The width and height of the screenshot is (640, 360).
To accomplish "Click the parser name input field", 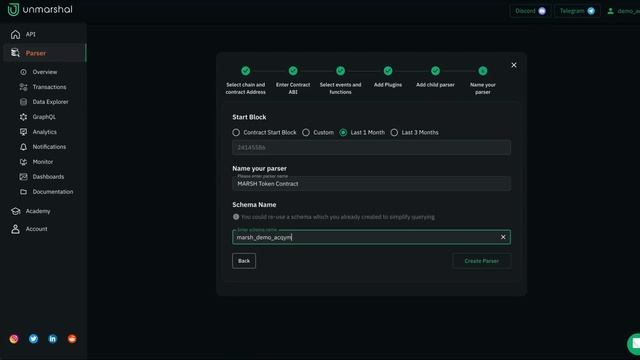I will pos(371,184).
